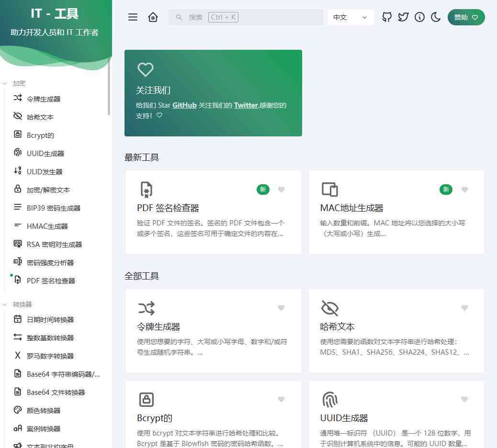497x448 pixels.
Task: Favorite the MAC地址生成器 card
Action: pos(464,190)
